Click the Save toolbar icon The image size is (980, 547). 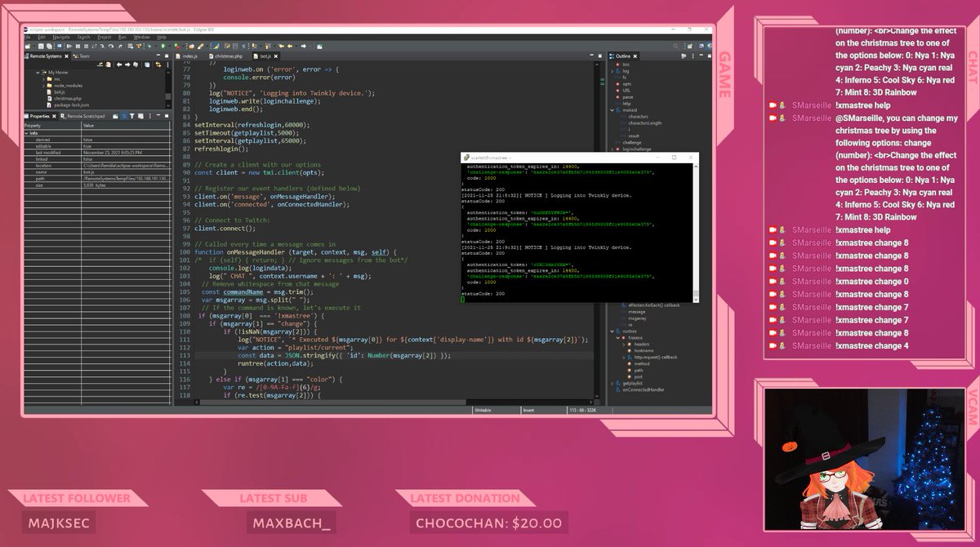pyautogui.click(x=41, y=46)
